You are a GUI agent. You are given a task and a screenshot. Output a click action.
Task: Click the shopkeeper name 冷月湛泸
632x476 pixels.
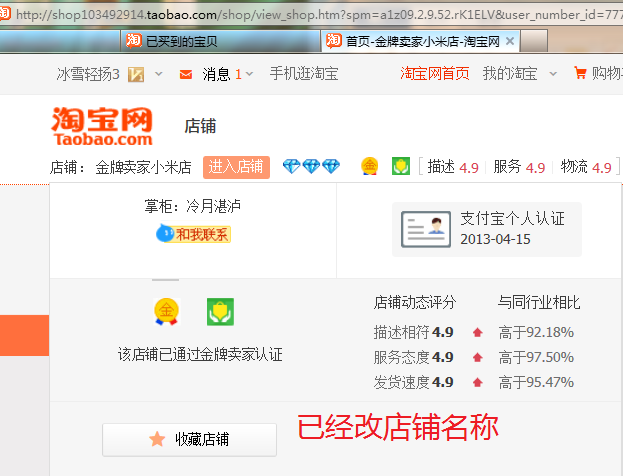[213, 206]
